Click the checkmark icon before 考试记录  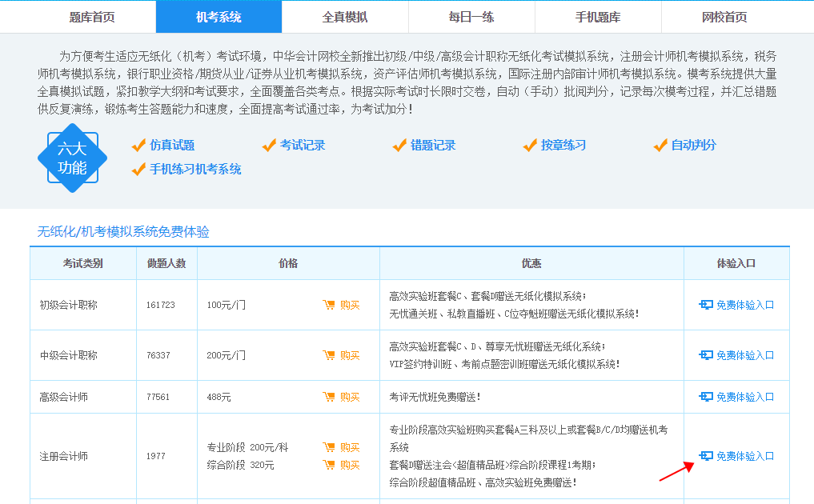(268, 146)
